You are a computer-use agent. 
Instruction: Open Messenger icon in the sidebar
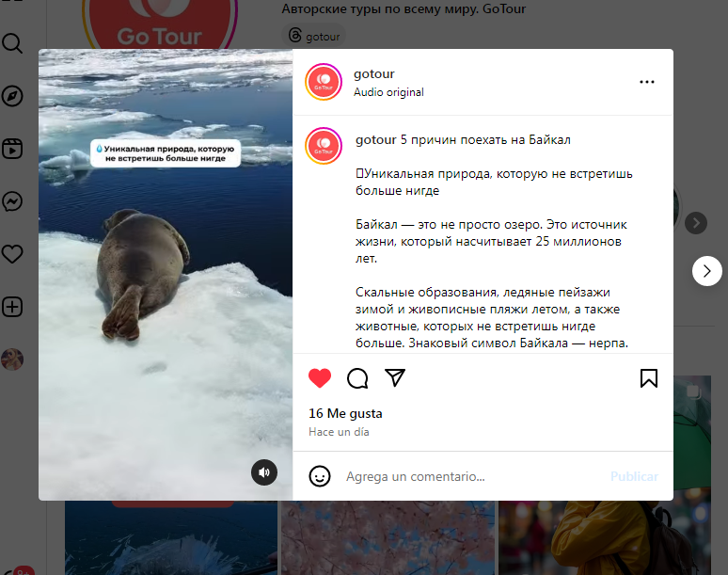point(12,201)
